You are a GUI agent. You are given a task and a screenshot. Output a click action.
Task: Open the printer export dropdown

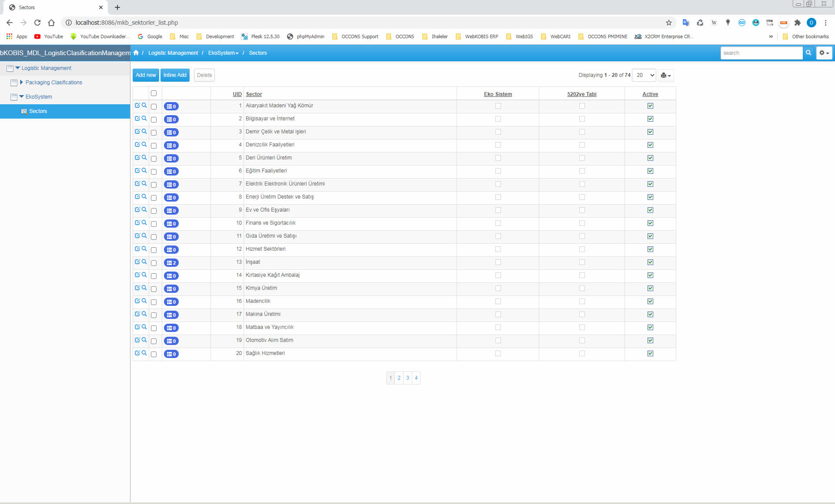(x=665, y=75)
